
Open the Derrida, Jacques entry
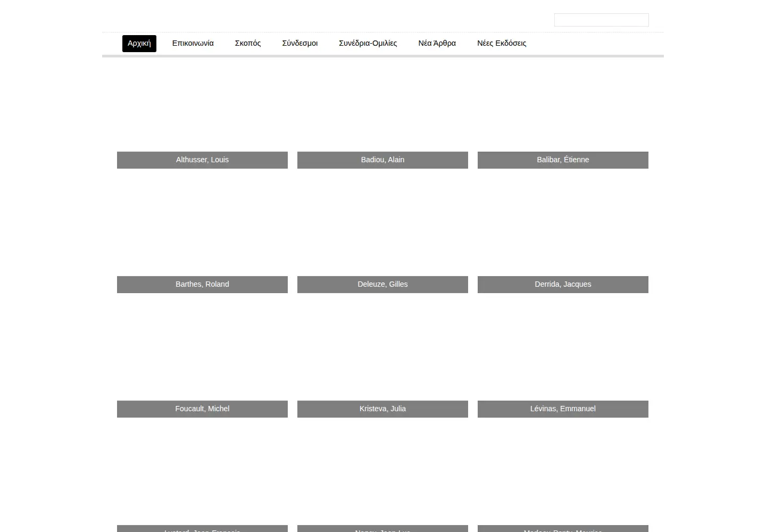[563, 285]
